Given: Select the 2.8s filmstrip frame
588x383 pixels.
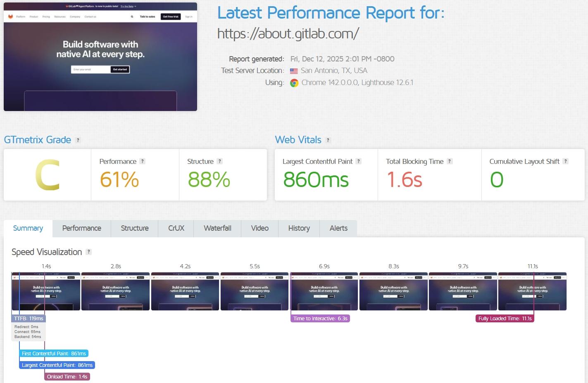Looking at the screenshot, I should click(115, 291).
